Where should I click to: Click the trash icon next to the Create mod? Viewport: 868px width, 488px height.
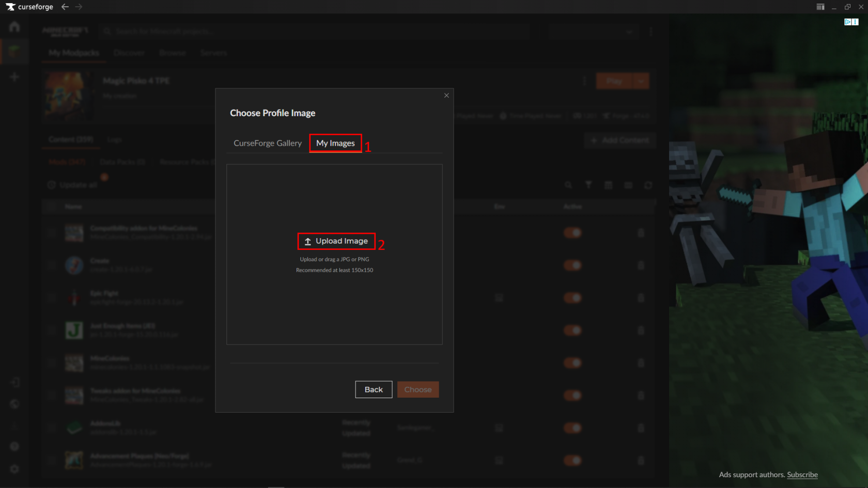pyautogui.click(x=641, y=265)
